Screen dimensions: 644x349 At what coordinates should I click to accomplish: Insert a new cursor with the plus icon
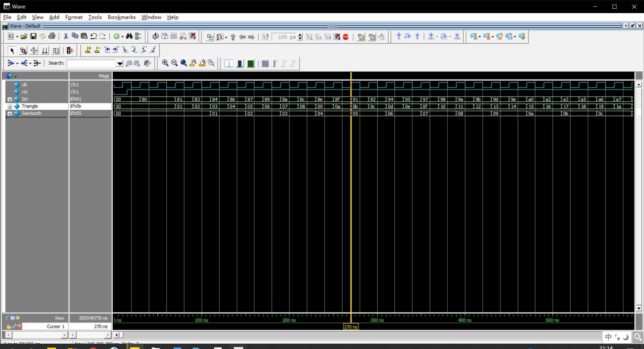click(x=88, y=50)
